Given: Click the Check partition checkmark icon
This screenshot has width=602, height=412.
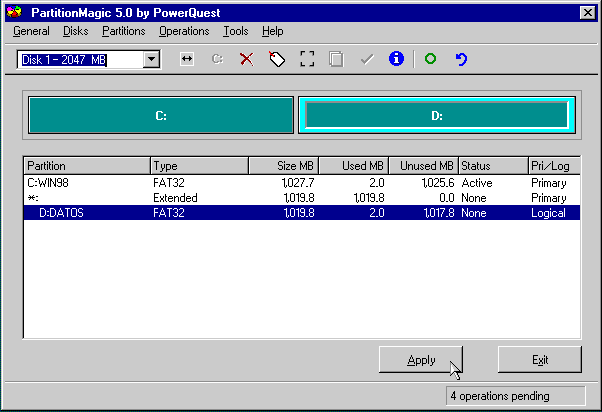Looking at the screenshot, I should click(x=367, y=59).
